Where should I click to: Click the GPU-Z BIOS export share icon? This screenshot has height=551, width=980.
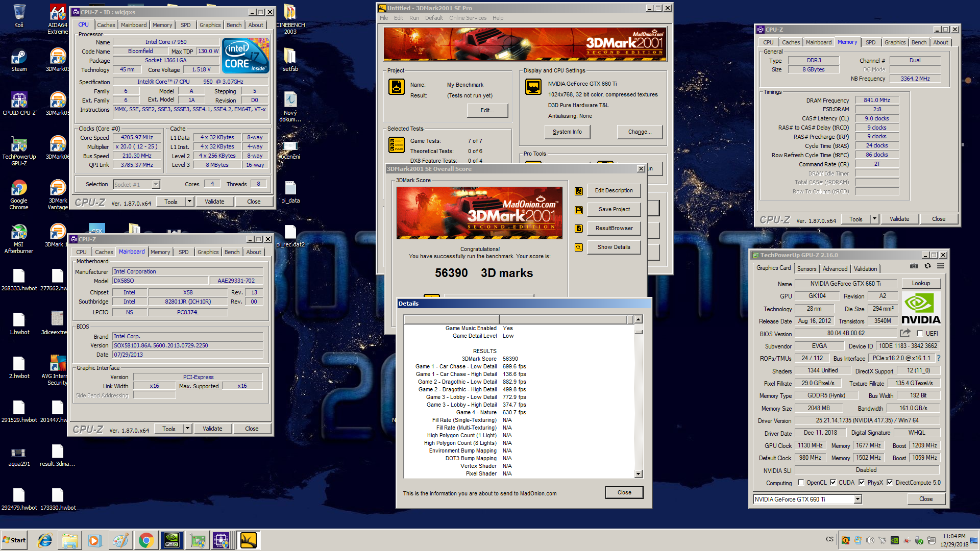click(x=905, y=333)
